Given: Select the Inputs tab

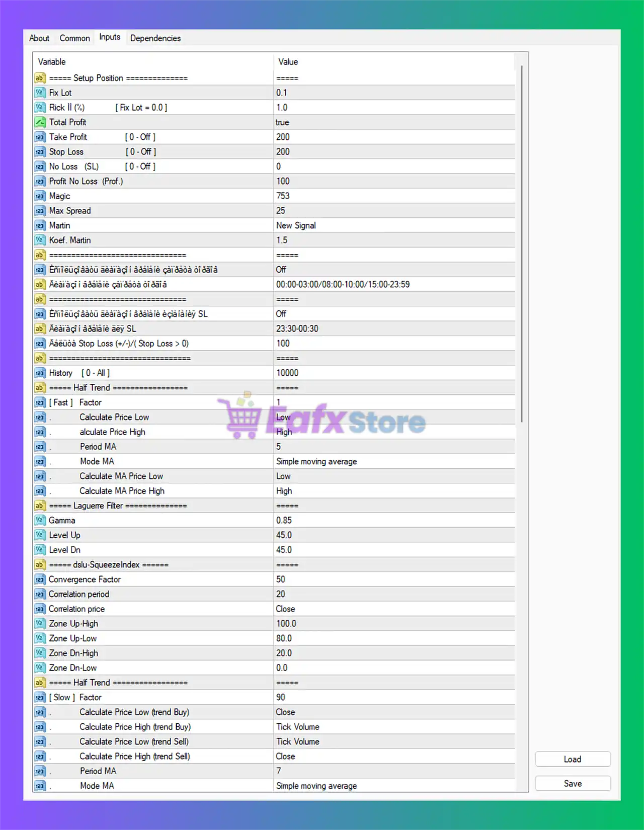Looking at the screenshot, I should [110, 37].
